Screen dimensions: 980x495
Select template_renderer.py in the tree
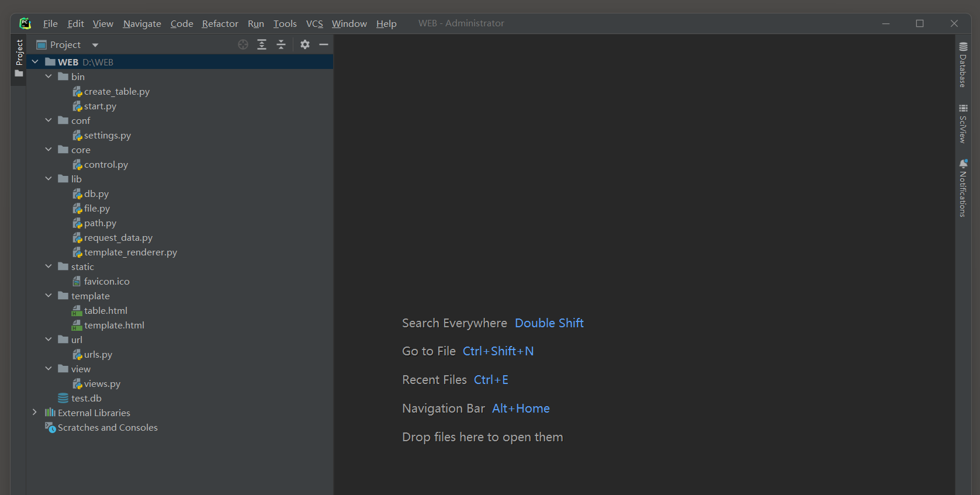point(130,252)
